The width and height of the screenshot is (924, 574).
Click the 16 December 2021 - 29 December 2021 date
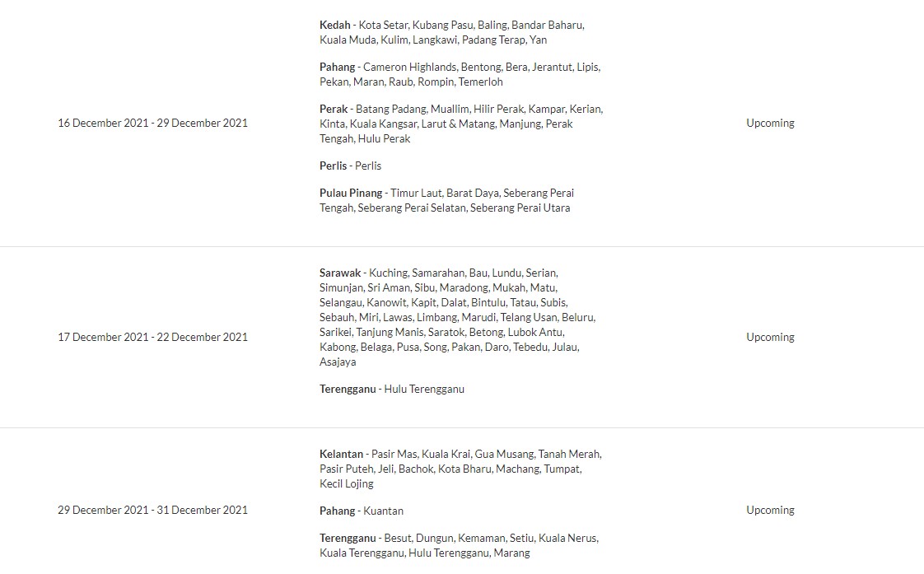[152, 124]
